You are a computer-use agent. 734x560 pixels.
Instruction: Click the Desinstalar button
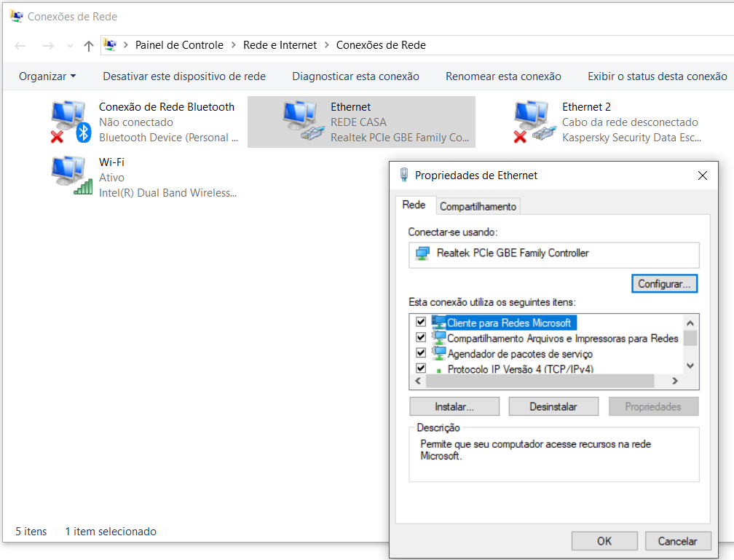click(553, 406)
